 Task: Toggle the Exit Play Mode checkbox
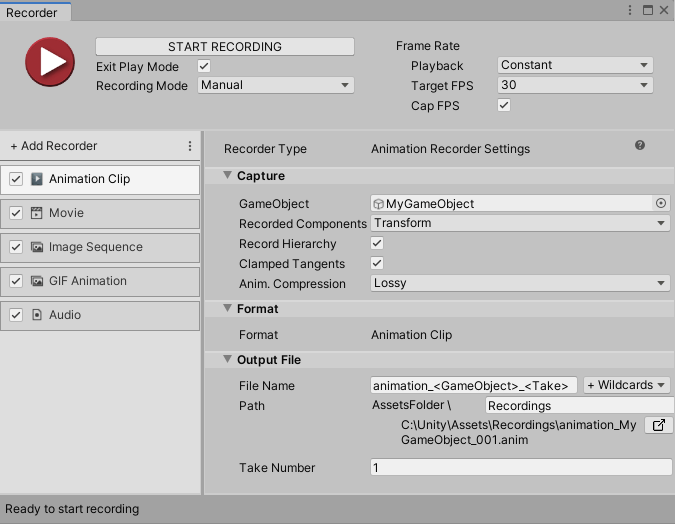click(x=204, y=66)
